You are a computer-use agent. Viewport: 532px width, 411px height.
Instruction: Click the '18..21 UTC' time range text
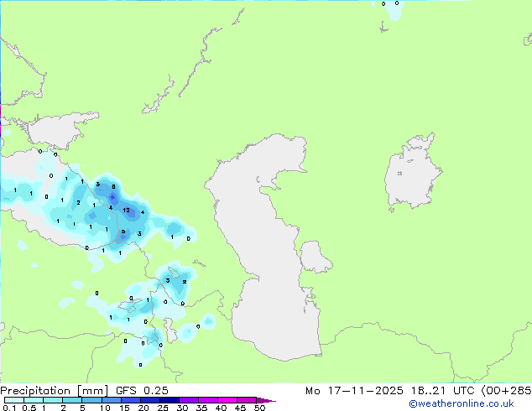(x=442, y=391)
